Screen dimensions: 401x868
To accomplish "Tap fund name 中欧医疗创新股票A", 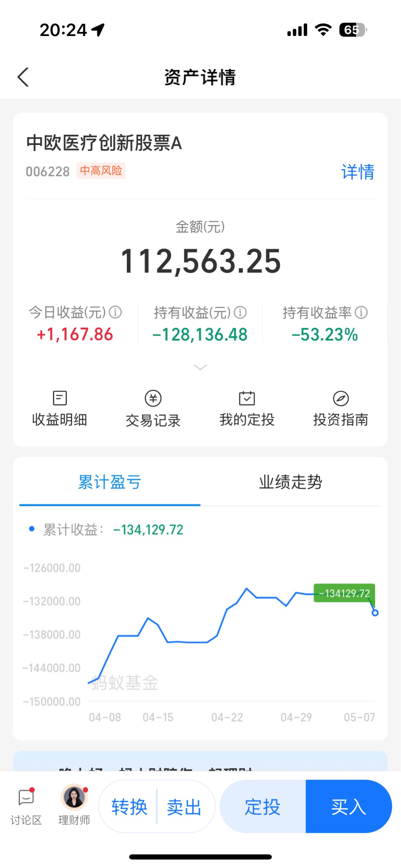I will coord(104,143).
